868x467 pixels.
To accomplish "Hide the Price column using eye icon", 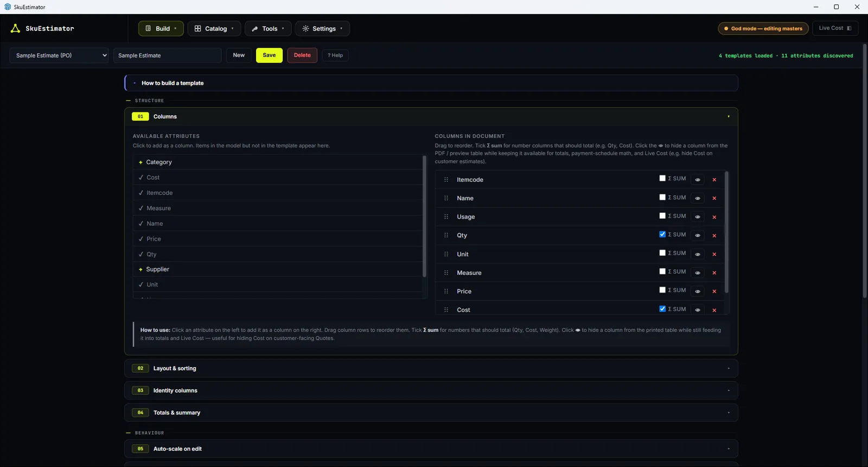I will pos(698,291).
